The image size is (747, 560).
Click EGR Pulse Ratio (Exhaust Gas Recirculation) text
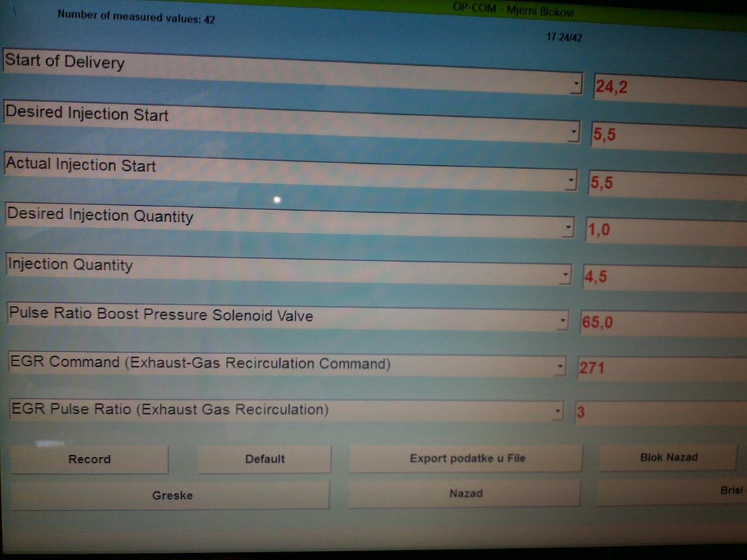tap(170, 409)
